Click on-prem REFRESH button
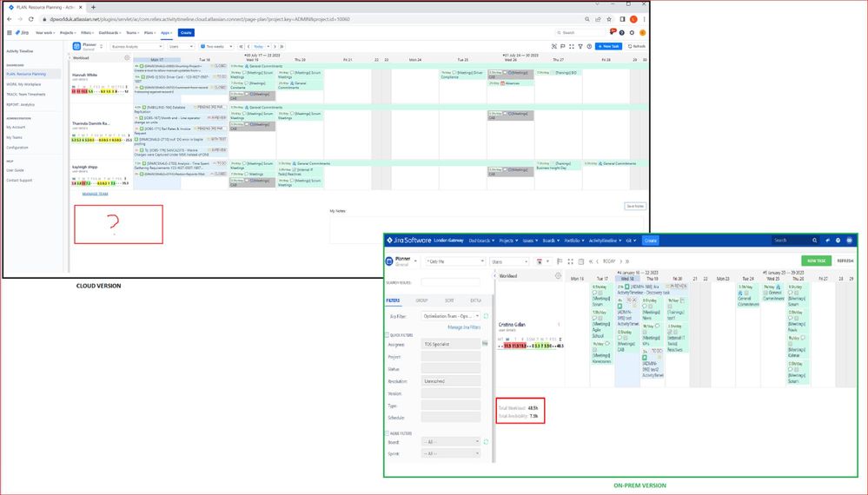This screenshot has height=495, width=868. 845,261
